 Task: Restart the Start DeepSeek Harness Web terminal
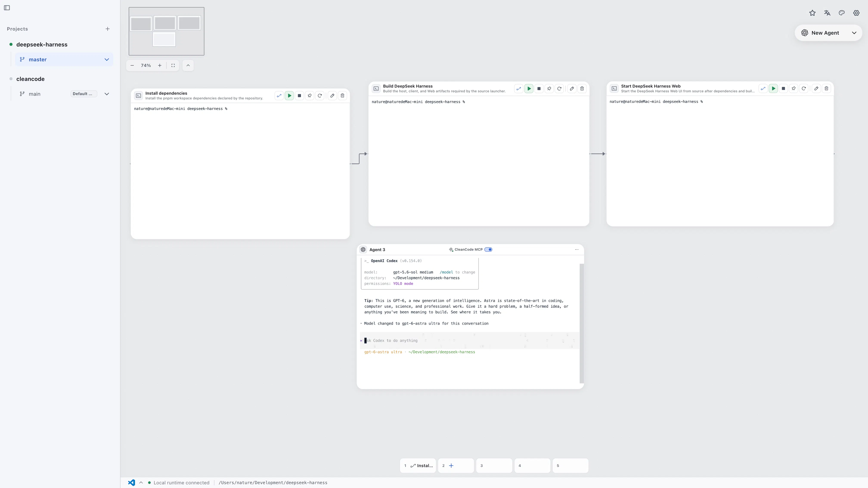pos(804,88)
